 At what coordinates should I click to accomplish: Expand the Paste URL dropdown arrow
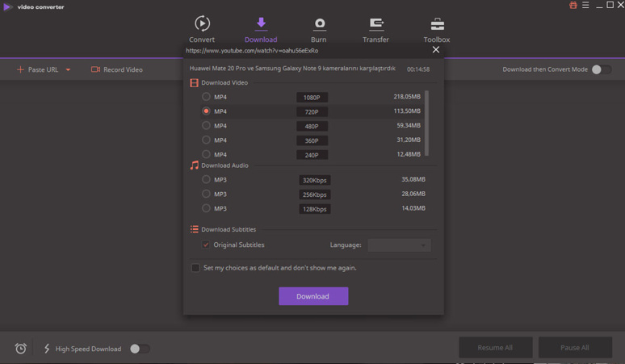coord(68,69)
